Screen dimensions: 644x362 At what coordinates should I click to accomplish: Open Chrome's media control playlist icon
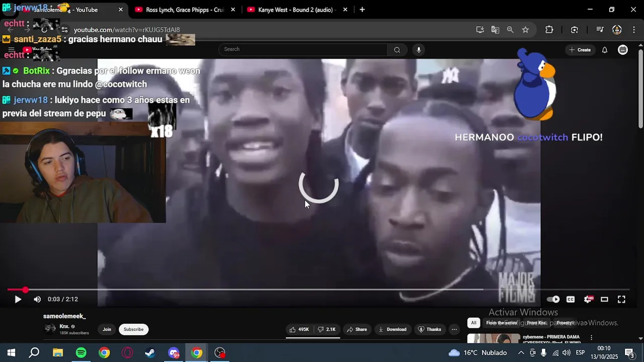pos(600,30)
